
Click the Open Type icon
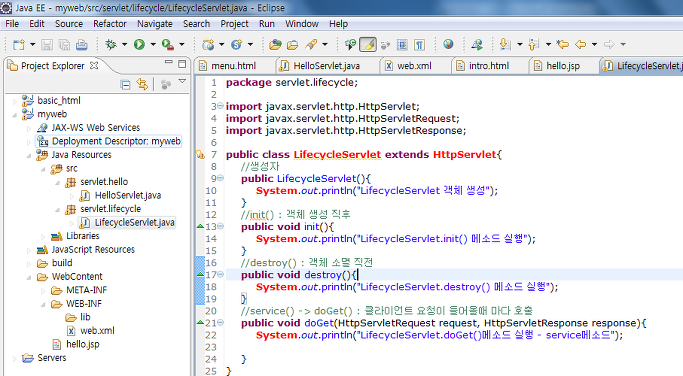coord(275,44)
